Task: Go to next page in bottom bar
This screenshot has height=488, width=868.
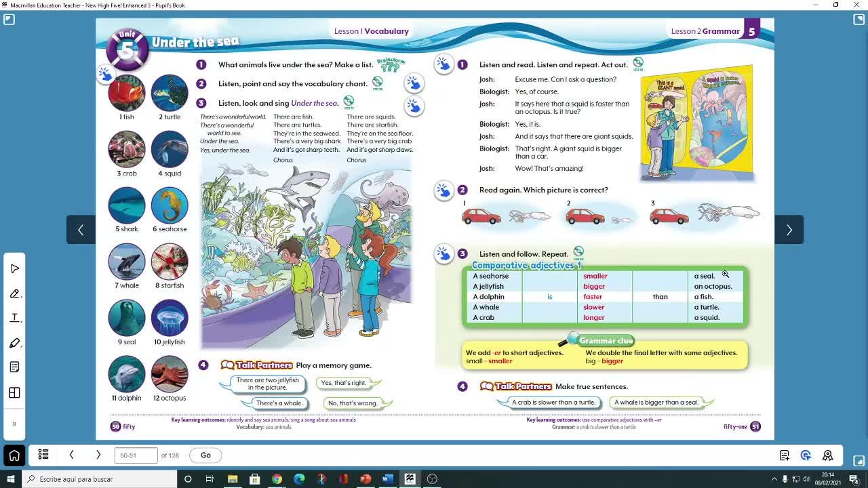Action: click(x=98, y=455)
